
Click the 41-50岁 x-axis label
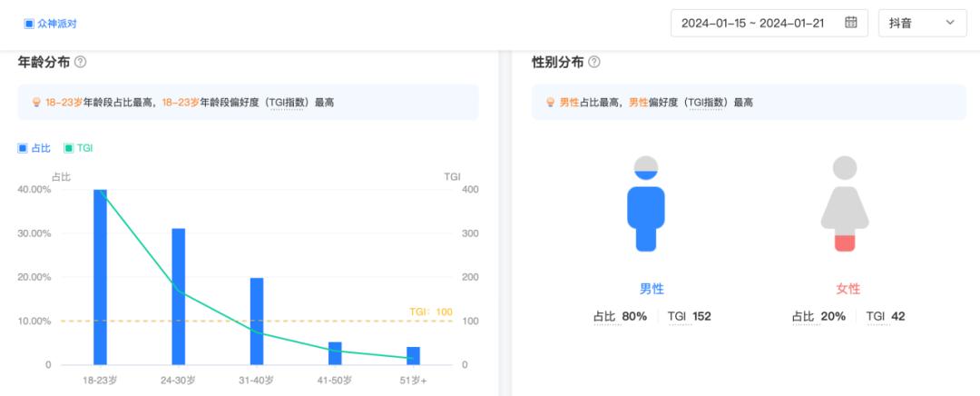pos(335,381)
